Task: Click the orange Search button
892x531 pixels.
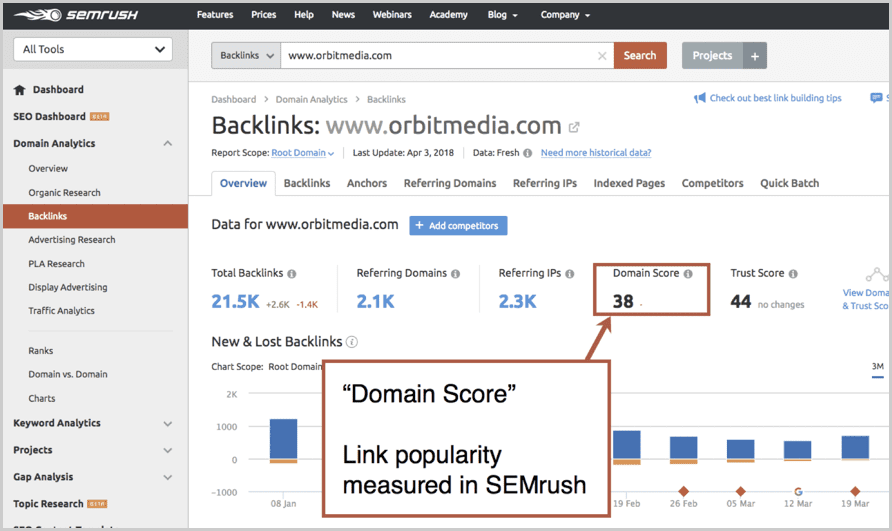Action: [640, 56]
